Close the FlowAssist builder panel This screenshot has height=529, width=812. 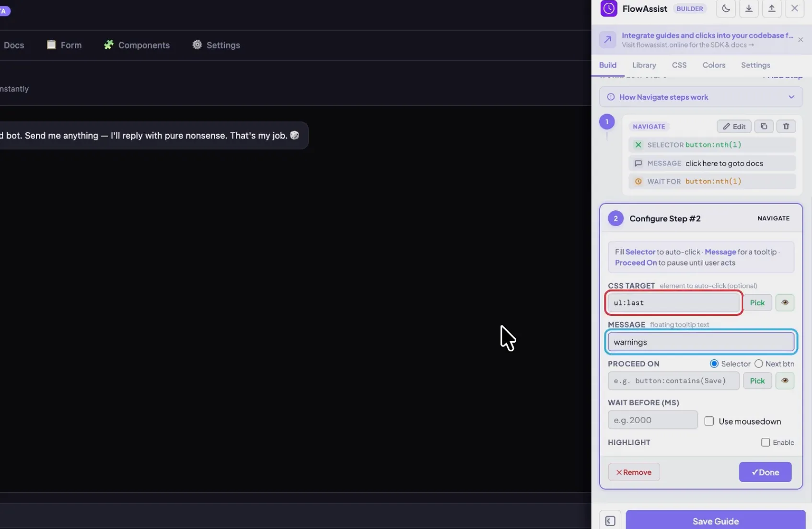pyautogui.click(x=795, y=9)
